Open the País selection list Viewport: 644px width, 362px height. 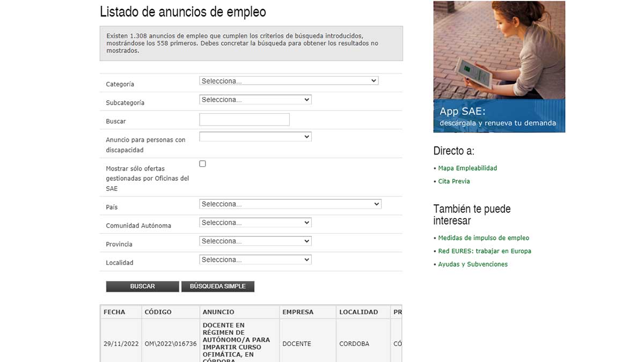289,204
